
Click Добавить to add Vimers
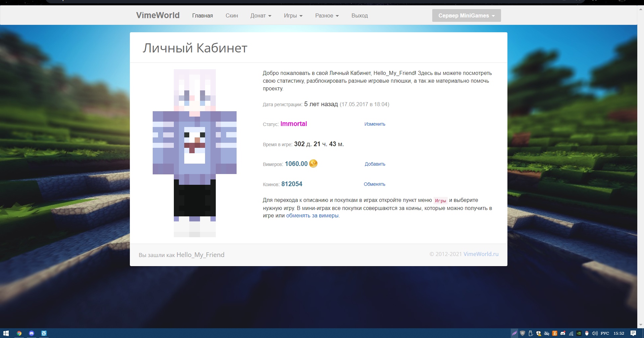pos(375,164)
